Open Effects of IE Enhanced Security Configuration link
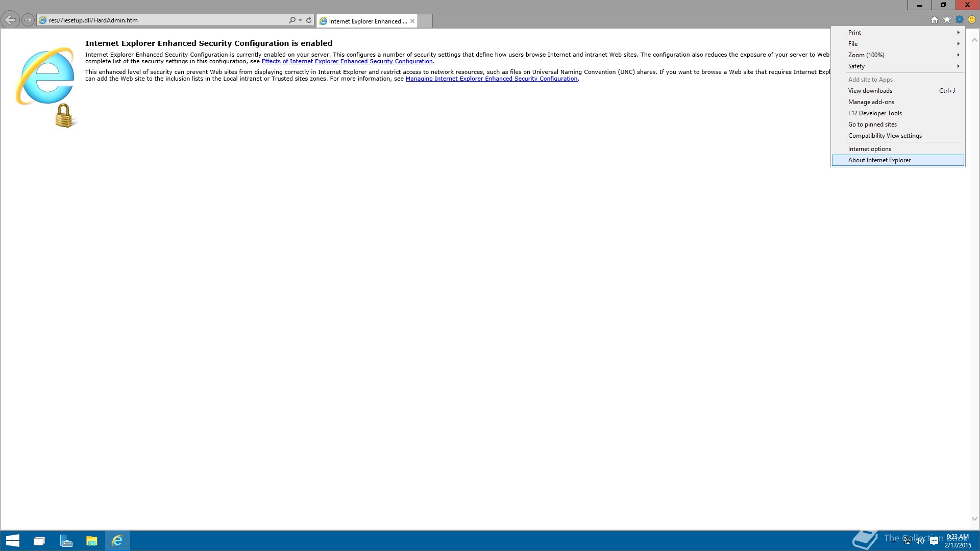Image resolution: width=980 pixels, height=551 pixels. click(x=347, y=61)
